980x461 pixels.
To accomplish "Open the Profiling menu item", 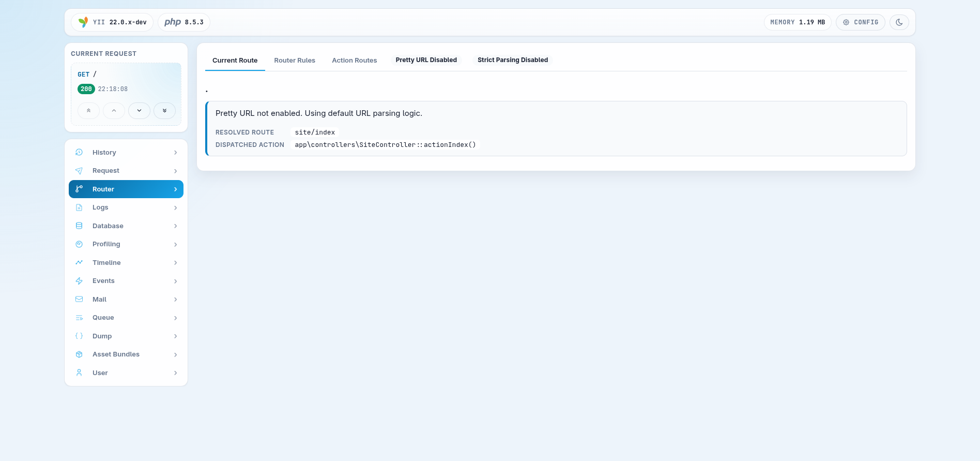I will [126, 244].
